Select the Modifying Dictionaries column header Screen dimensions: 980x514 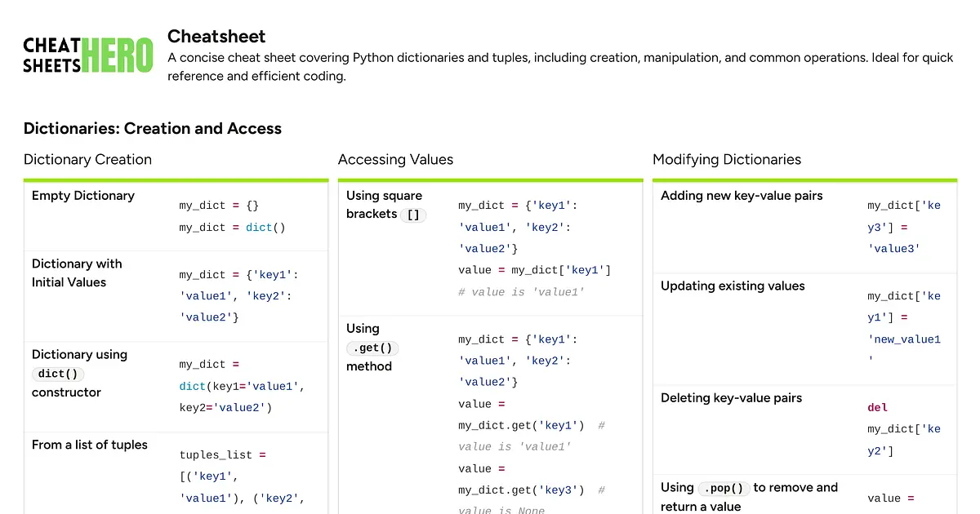pyautogui.click(x=727, y=160)
